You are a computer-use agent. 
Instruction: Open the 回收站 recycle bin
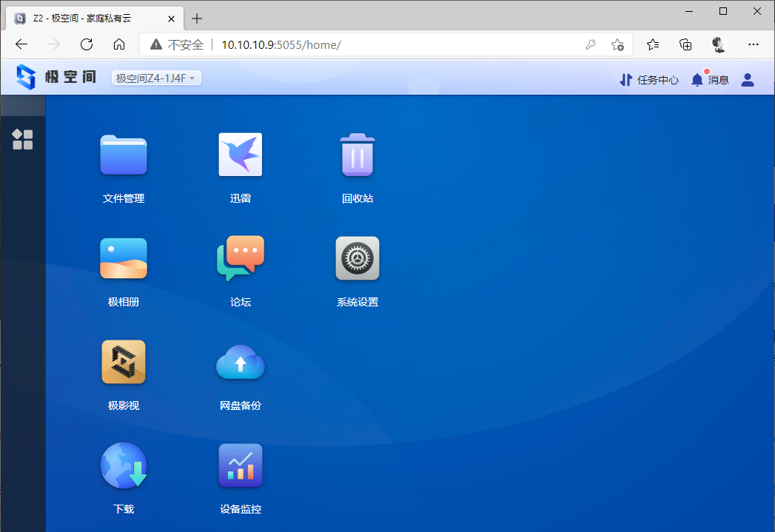pyautogui.click(x=358, y=155)
